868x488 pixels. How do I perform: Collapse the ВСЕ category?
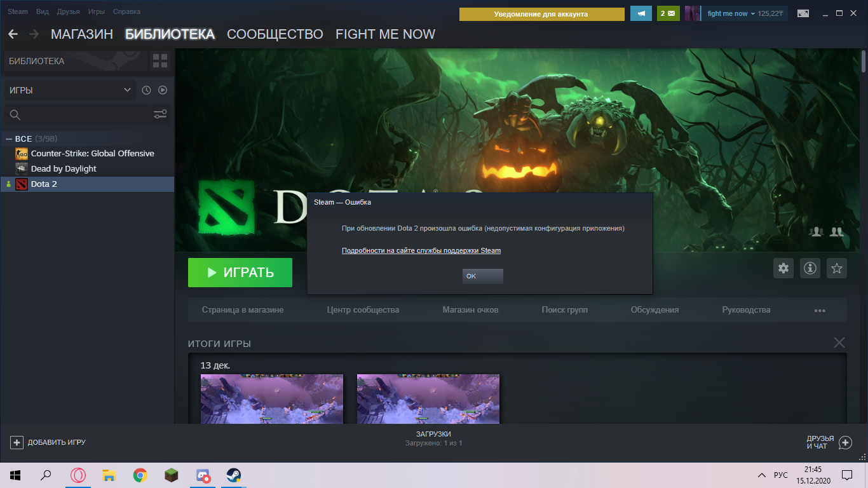pyautogui.click(x=9, y=139)
